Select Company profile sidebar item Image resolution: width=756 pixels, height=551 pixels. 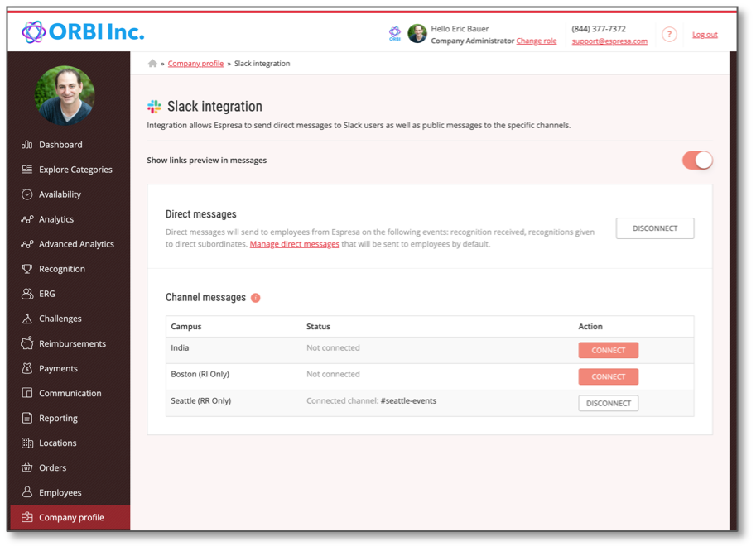[70, 518]
